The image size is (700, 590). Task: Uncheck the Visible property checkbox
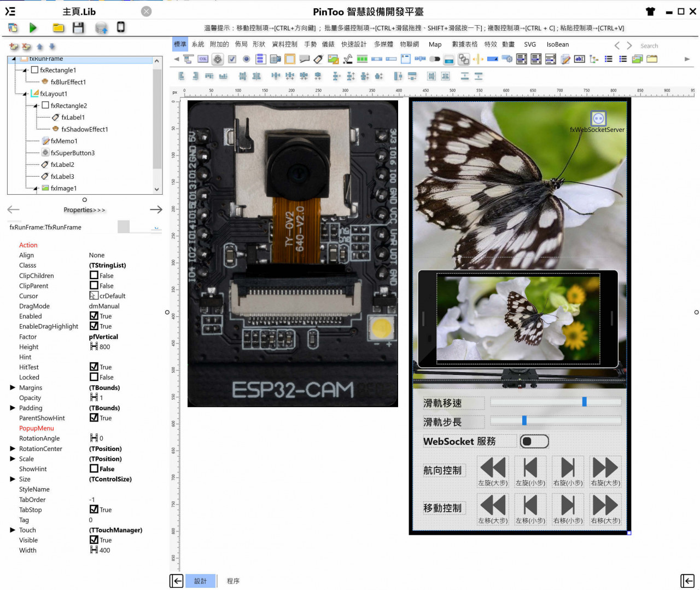(x=94, y=540)
